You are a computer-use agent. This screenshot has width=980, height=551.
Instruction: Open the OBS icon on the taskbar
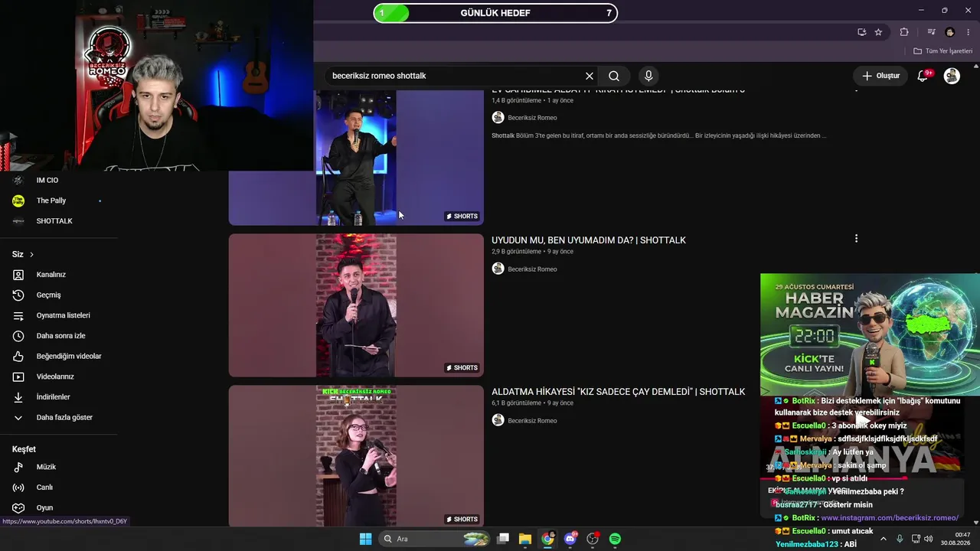point(593,539)
